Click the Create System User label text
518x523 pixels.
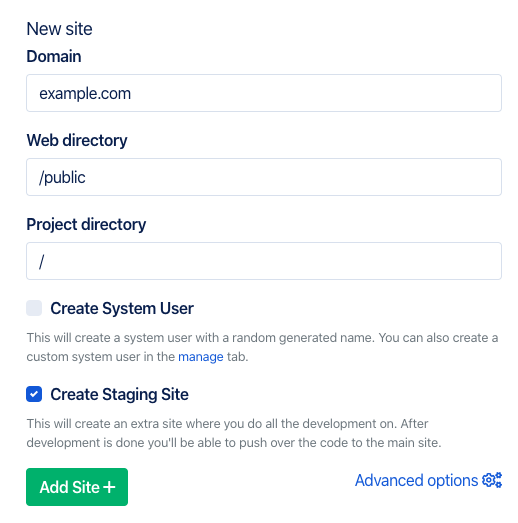[x=122, y=308]
